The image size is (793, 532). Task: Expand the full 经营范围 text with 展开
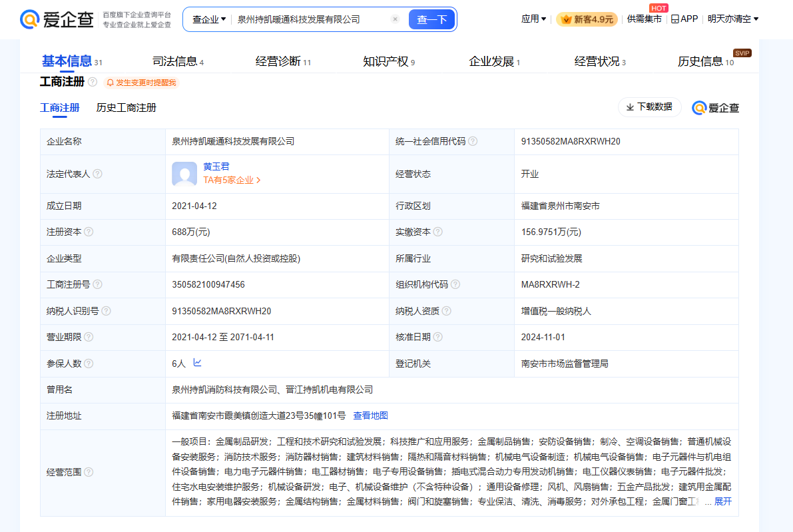point(722,501)
